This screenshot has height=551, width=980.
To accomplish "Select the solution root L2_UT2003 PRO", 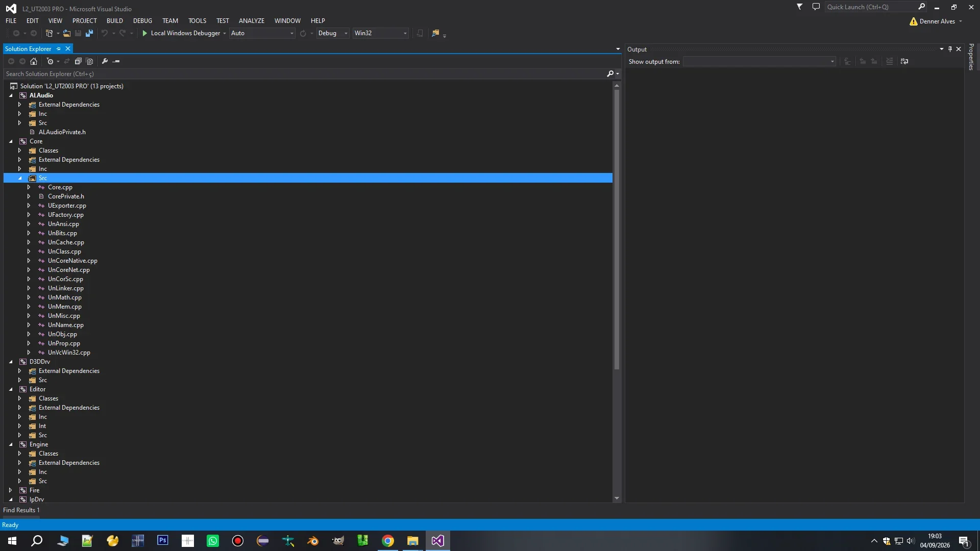I will pos(71,86).
